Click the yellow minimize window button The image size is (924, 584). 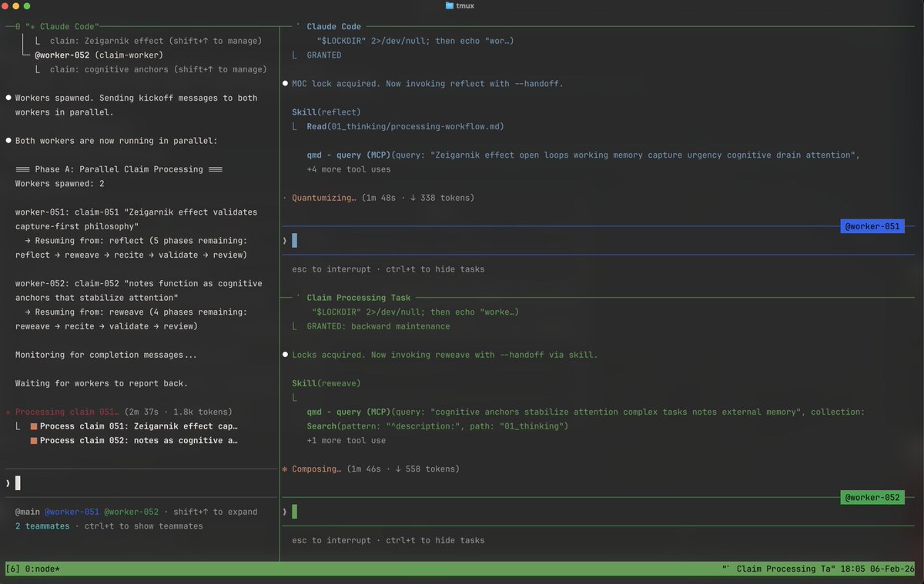click(x=17, y=6)
